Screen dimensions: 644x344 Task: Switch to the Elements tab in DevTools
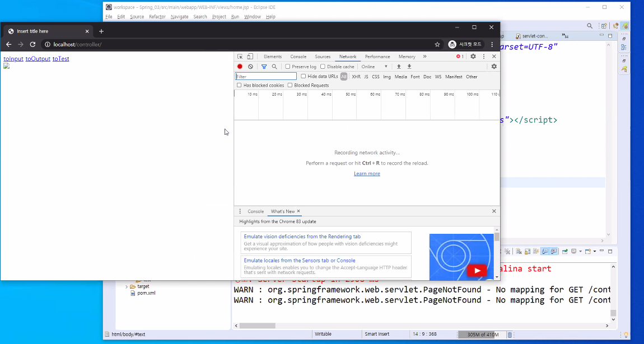(x=273, y=56)
